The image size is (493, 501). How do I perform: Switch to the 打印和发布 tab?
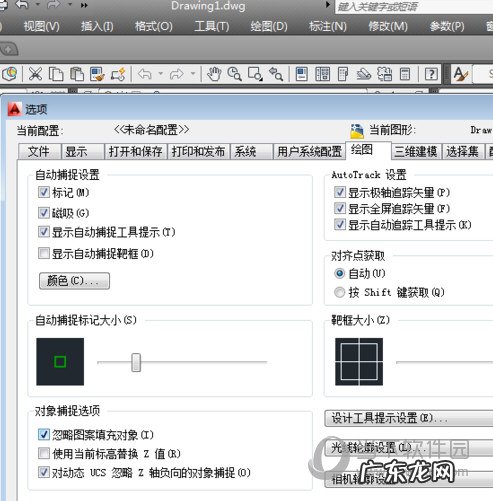198,152
